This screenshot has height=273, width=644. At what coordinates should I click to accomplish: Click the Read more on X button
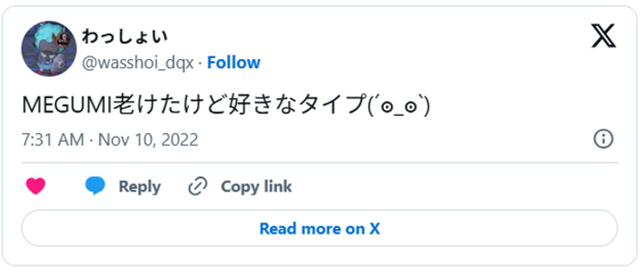coord(319,228)
